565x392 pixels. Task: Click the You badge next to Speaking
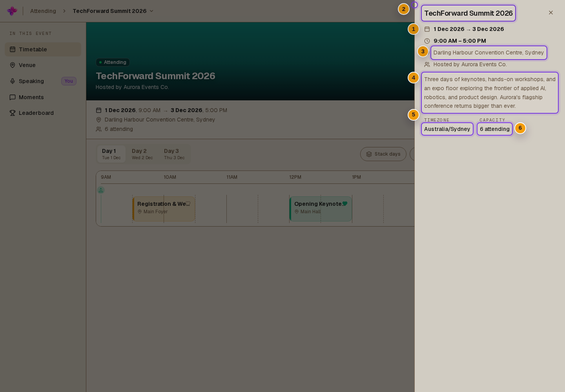69,81
